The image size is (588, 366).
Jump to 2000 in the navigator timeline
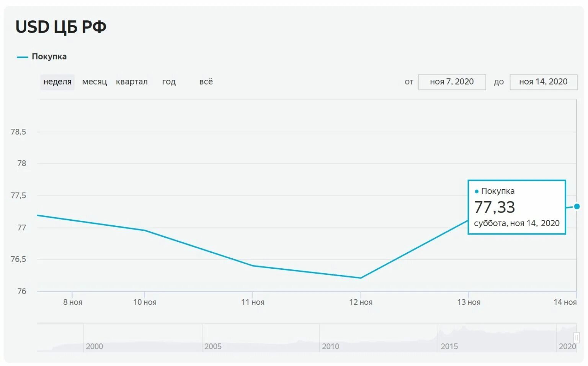tap(94, 346)
